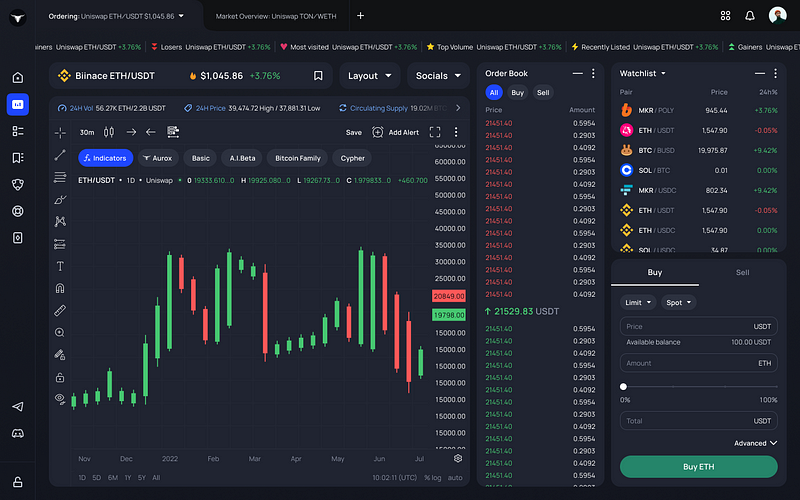Click the Indicators button
Screen dimensions: 800x500
pyautogui.click(x=106, y=158)
